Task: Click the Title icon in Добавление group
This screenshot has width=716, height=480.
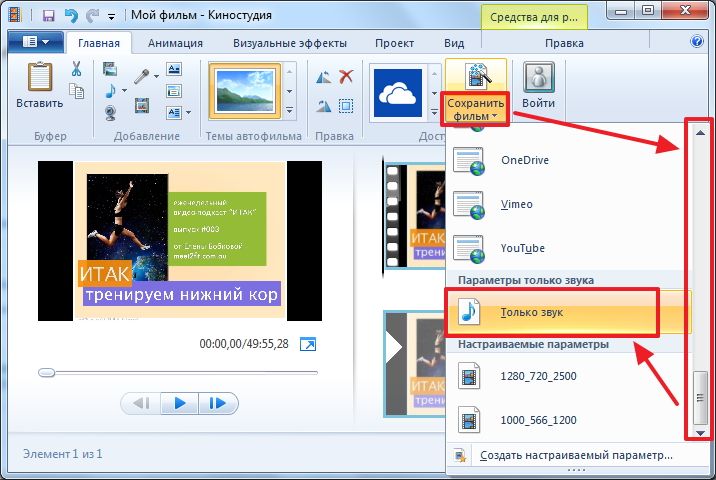Action: click(174, 69)
